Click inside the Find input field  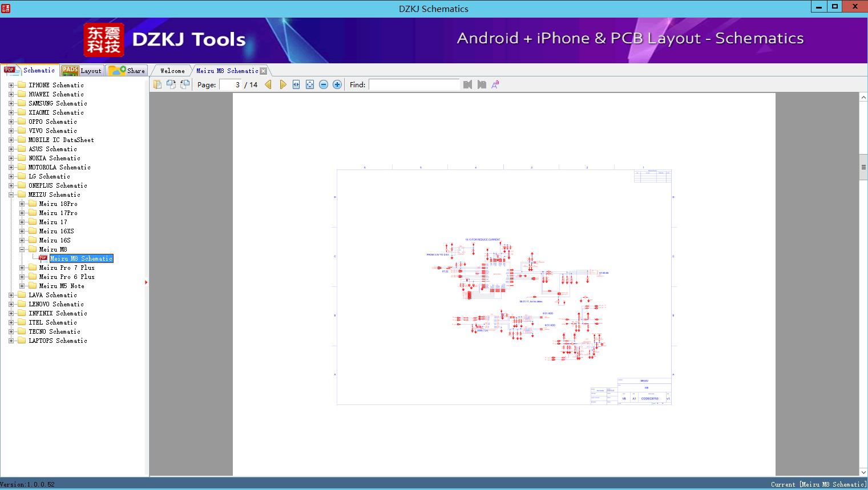(414, 84)
